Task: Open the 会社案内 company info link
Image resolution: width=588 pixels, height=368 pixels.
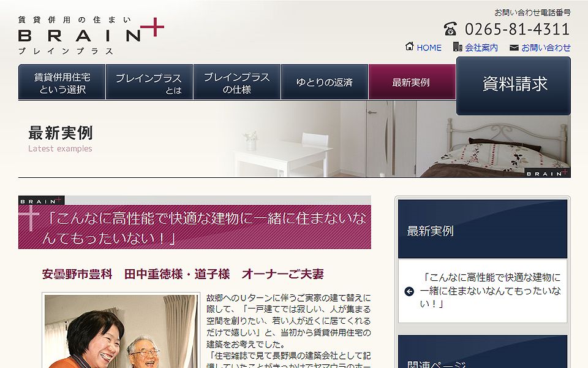Action: tap(481, 48)
